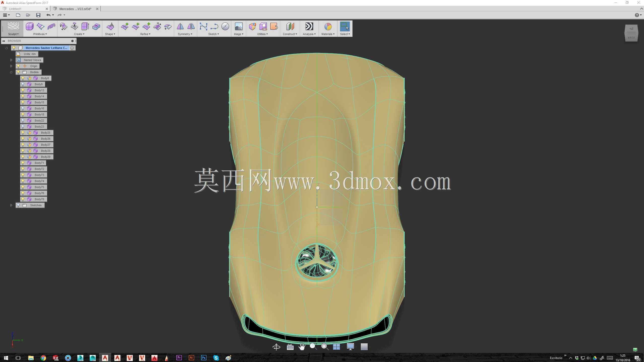Open Skype from the taskbar
Image resolution: width=644 pixels, height=362 pixels.
click(x=216, y=358)
